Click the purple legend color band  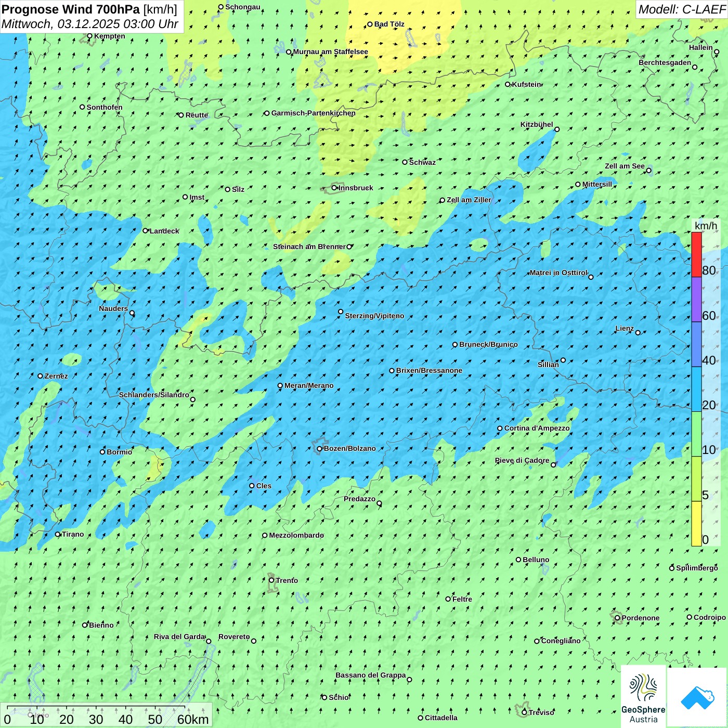[x=696, y=300]
